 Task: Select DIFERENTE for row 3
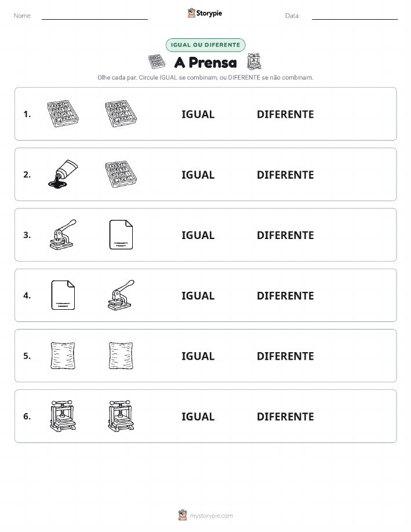click(285, 235)
